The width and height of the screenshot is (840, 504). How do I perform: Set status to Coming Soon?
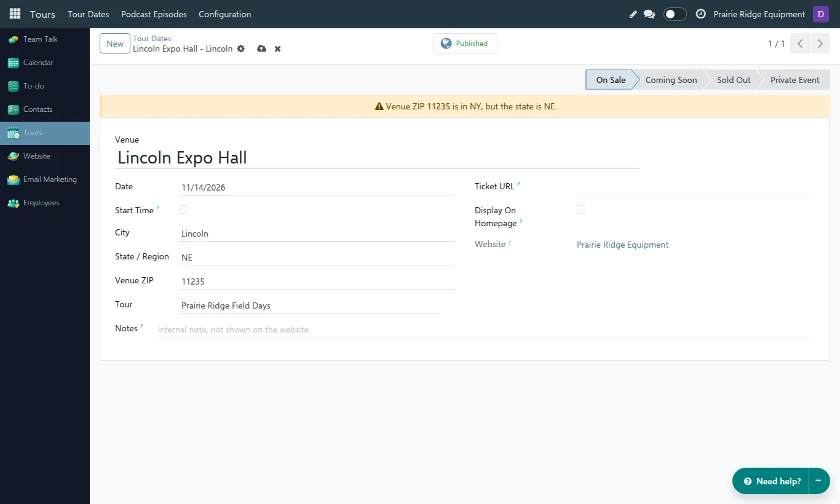[671, 80]
